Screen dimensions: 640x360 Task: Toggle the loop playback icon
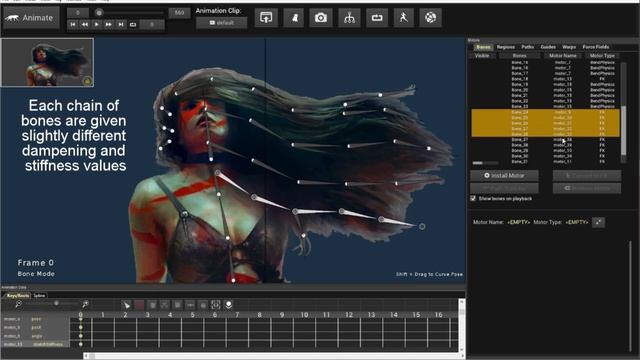[x=133, y=24]
